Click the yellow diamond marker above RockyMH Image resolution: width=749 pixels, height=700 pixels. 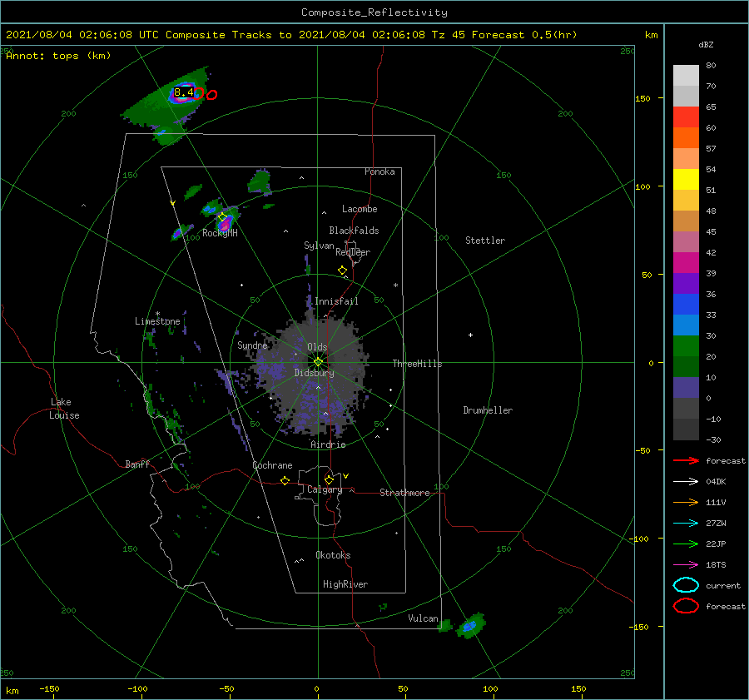pos(222,217)
